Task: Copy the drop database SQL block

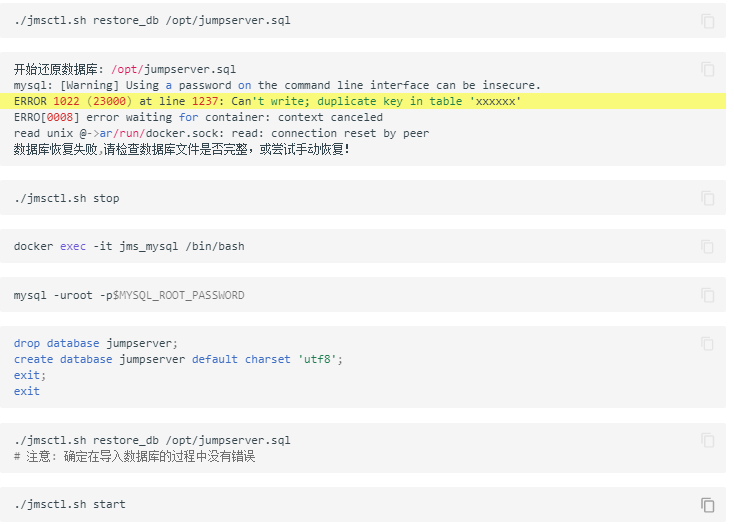Action: 708,343
